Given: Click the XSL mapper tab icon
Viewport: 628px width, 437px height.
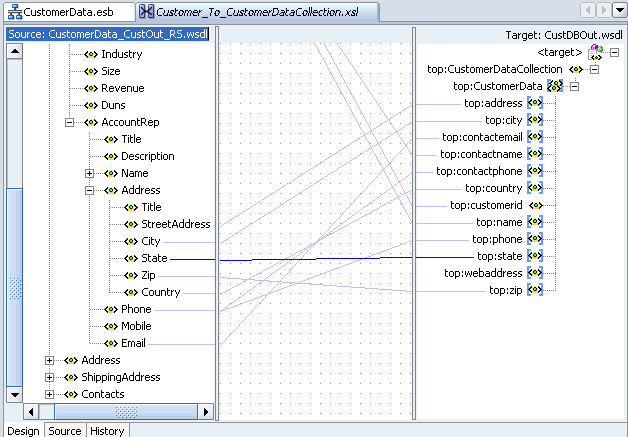Looking at the screenshot, I should (146, 12).
